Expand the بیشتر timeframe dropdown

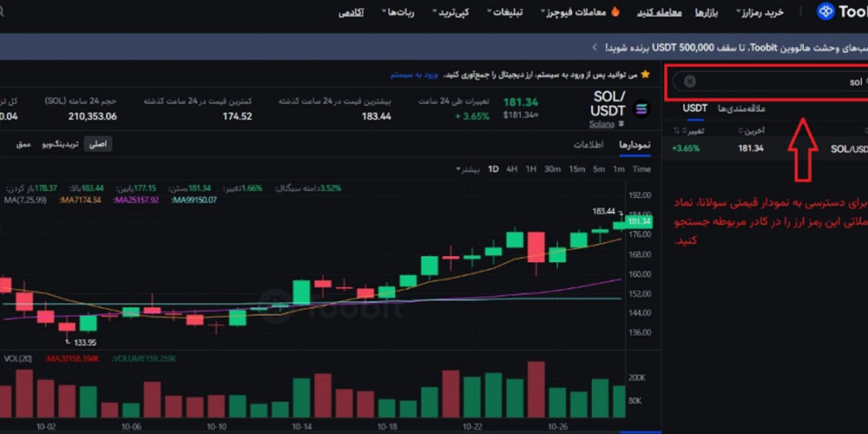[468, 169]
